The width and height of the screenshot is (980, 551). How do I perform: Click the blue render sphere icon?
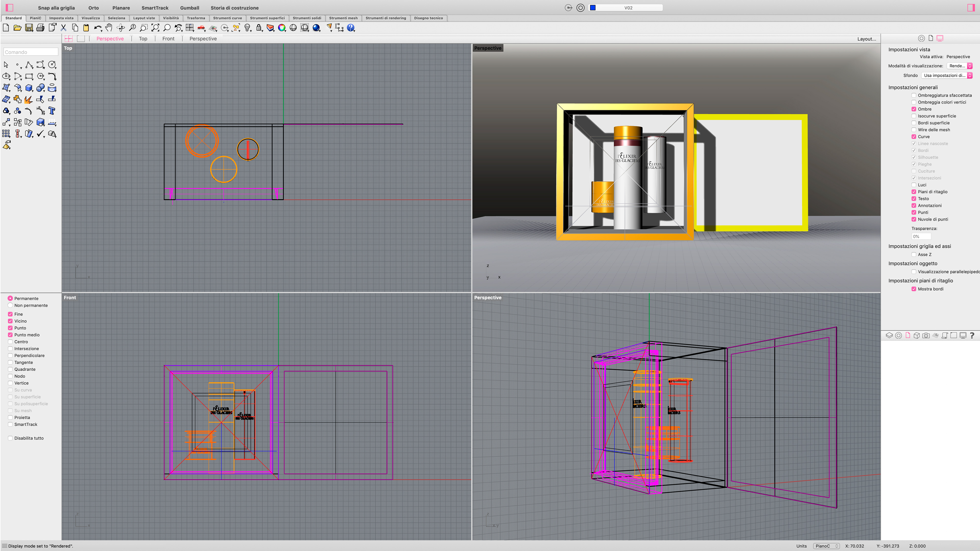(316, 28)
